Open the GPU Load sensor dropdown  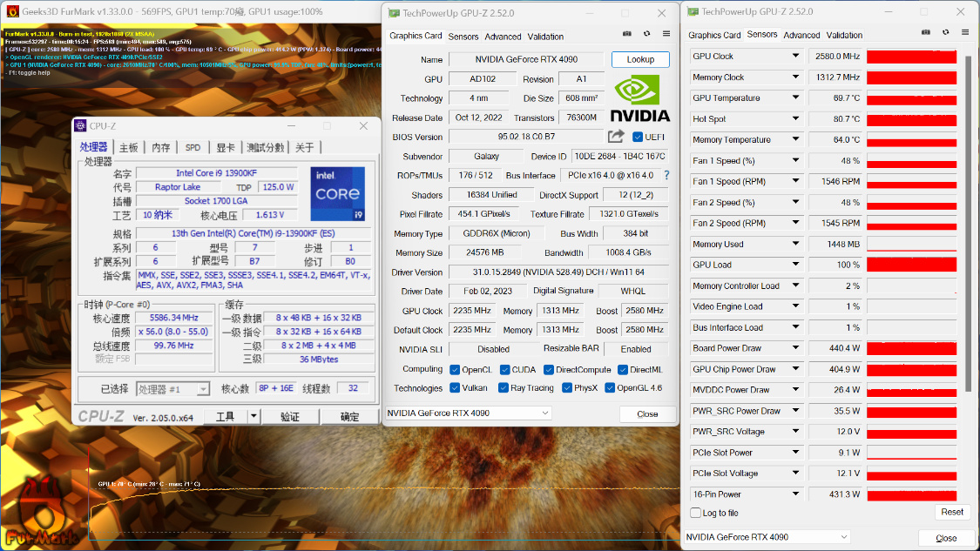[795, 265]
